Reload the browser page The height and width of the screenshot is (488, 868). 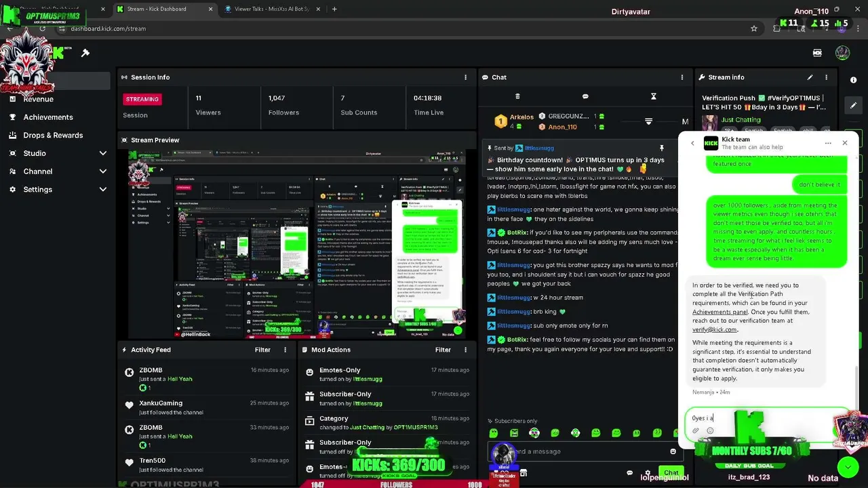pyautogui.click(x=42, y=28)
